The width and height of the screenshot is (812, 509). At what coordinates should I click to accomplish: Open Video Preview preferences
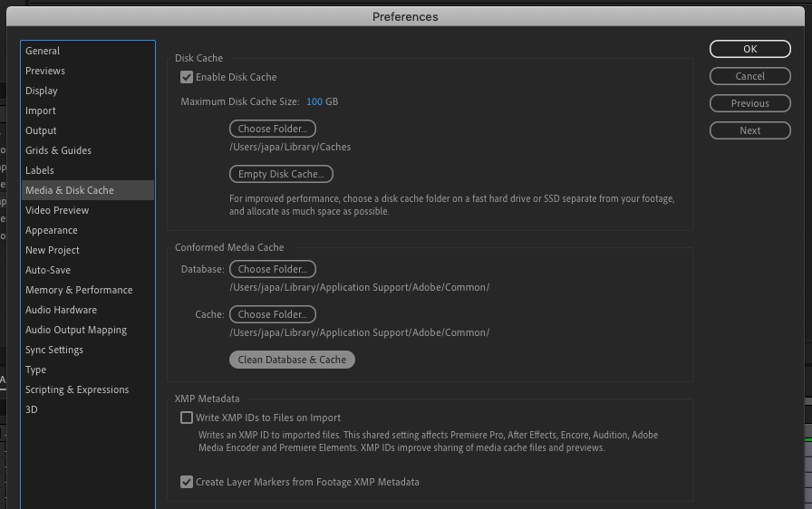(88, 210)
